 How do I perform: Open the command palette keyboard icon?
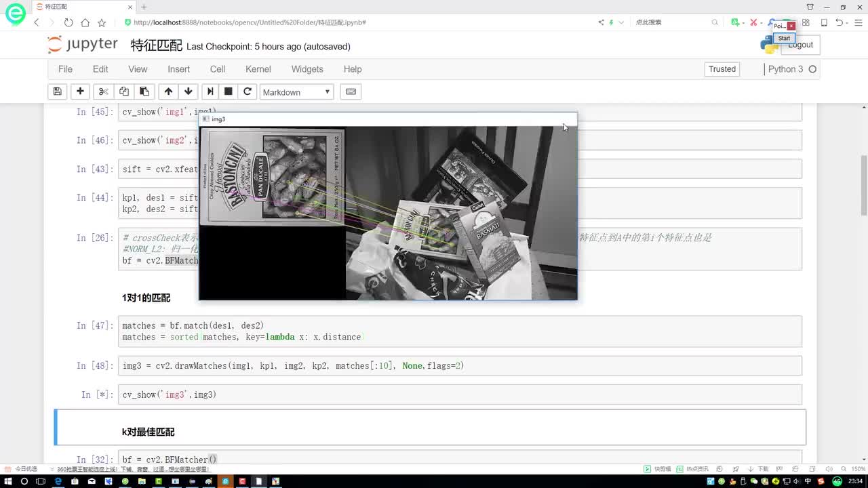point(351,91)
